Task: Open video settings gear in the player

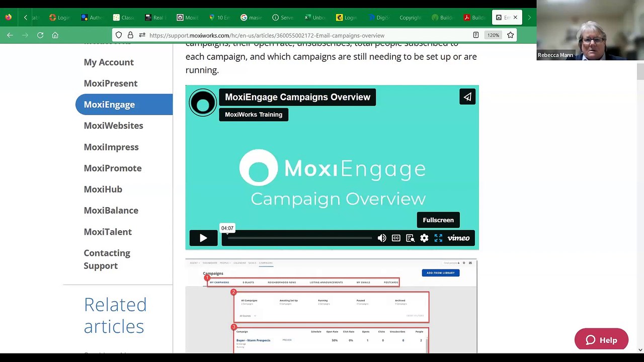Action: point(424,238)
